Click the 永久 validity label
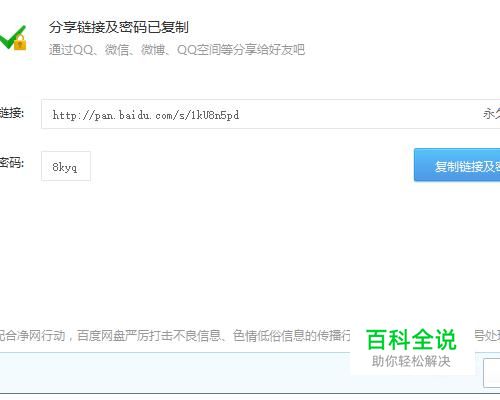Screen dimensions: 500x400 click(x=491, y=114)
